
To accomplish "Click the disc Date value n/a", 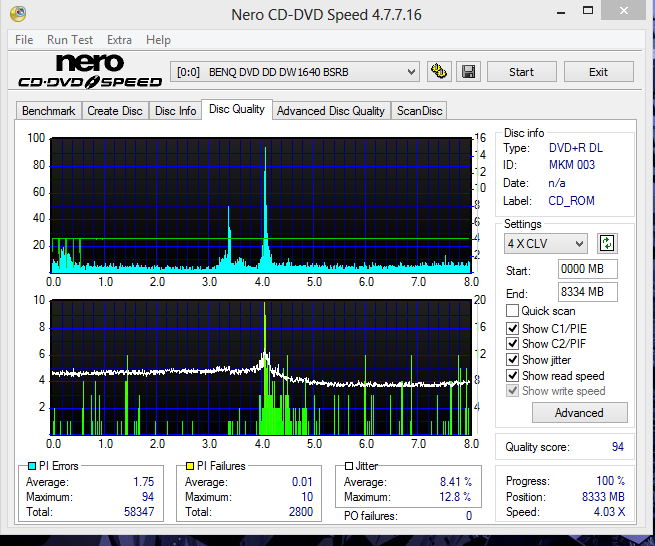I will pyautogui.click(x=557, y=183).
